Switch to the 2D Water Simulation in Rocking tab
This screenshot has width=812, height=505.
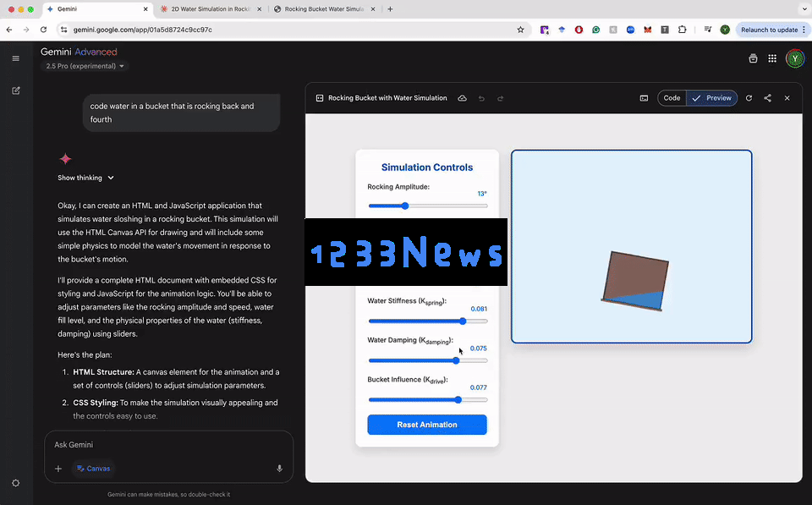210,8
